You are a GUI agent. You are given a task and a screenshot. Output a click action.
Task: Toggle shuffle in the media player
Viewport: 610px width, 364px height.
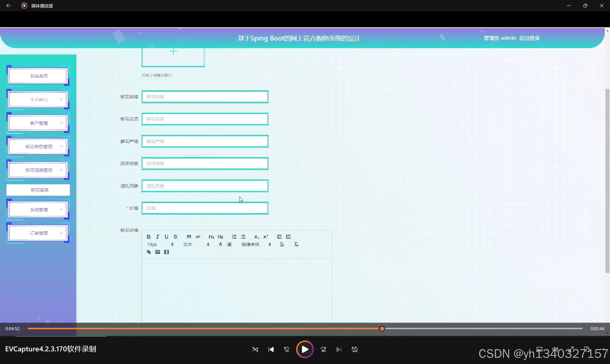coord(255,349)
